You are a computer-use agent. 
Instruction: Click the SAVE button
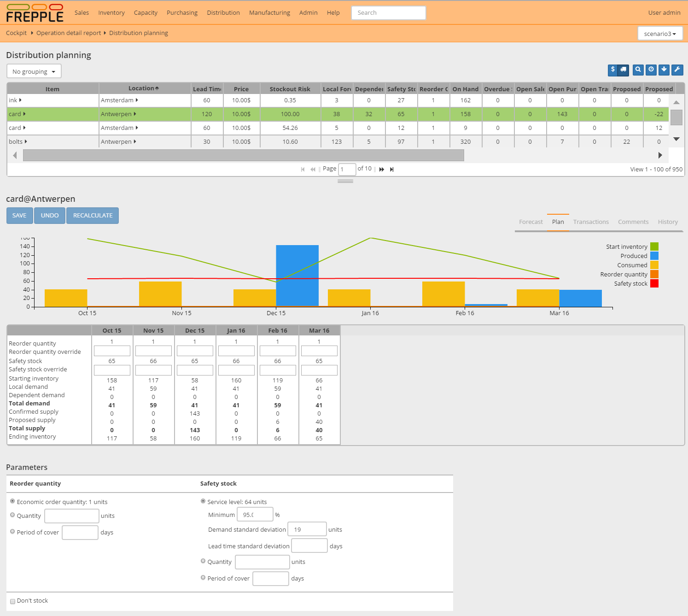[x=19, y=216]
